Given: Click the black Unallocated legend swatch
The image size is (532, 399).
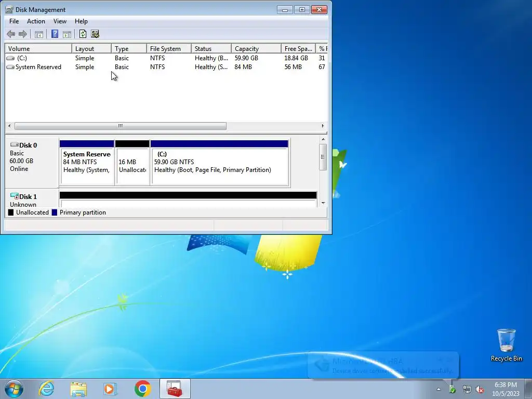Looking at the screenshot, I should 11,212.
